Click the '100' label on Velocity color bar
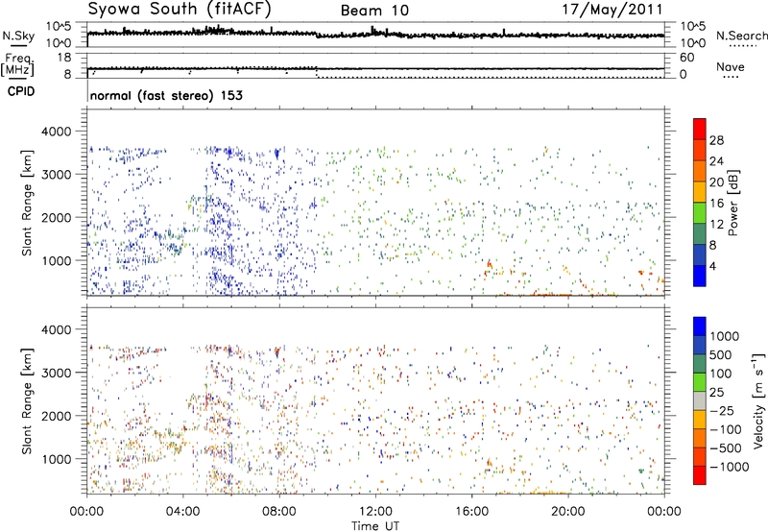This screenshot has width=768, height=532. click(x=721, y=374)
